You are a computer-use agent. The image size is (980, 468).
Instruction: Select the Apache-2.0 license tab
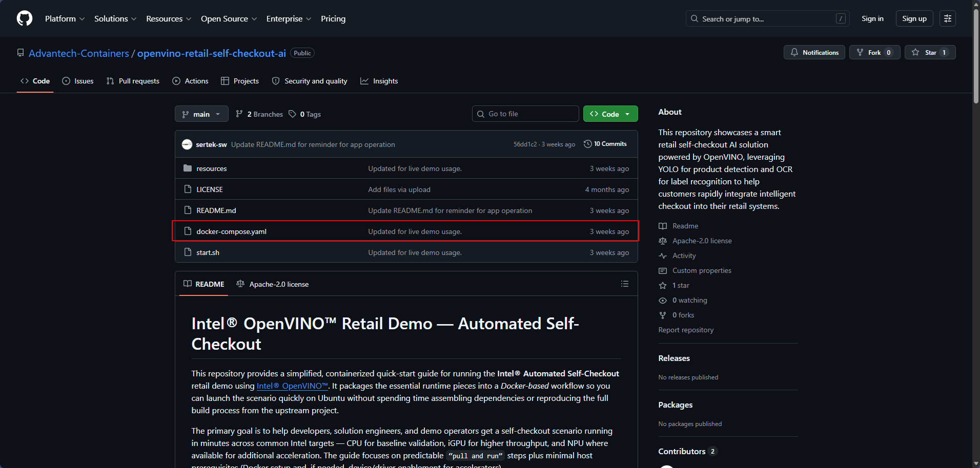(273, 284)
